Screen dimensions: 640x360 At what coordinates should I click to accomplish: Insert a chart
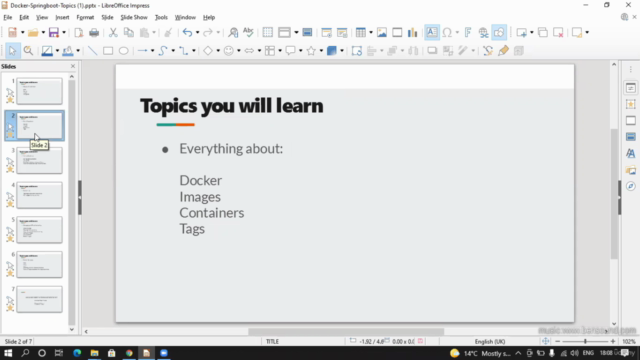(x=413, y=32)
